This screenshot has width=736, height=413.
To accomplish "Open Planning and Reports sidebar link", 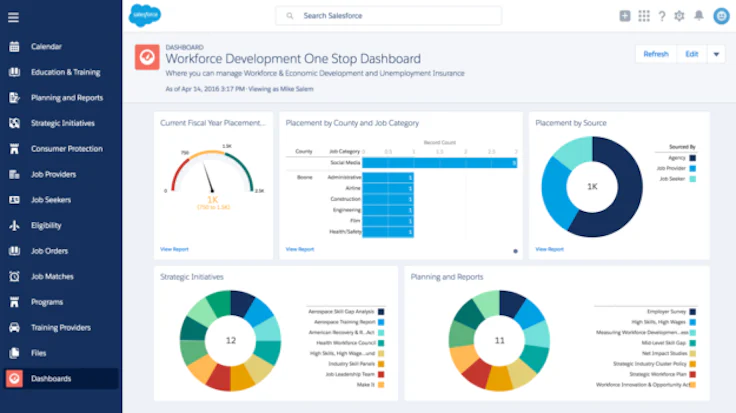I will (67, 98).
